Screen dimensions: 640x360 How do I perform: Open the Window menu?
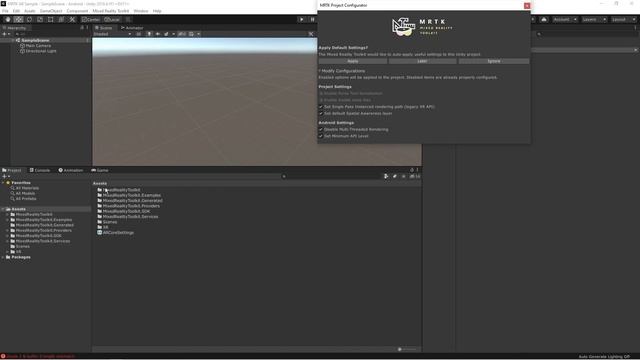[141, 11]
